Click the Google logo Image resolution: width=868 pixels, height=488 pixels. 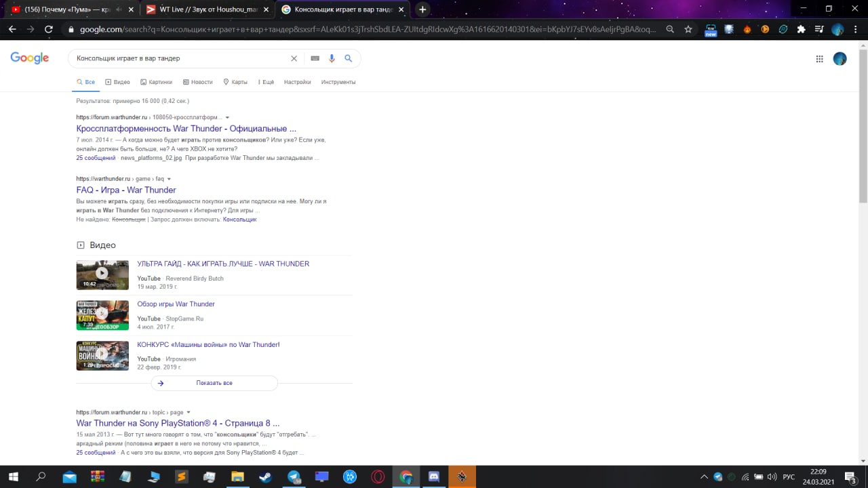(30, 58)
